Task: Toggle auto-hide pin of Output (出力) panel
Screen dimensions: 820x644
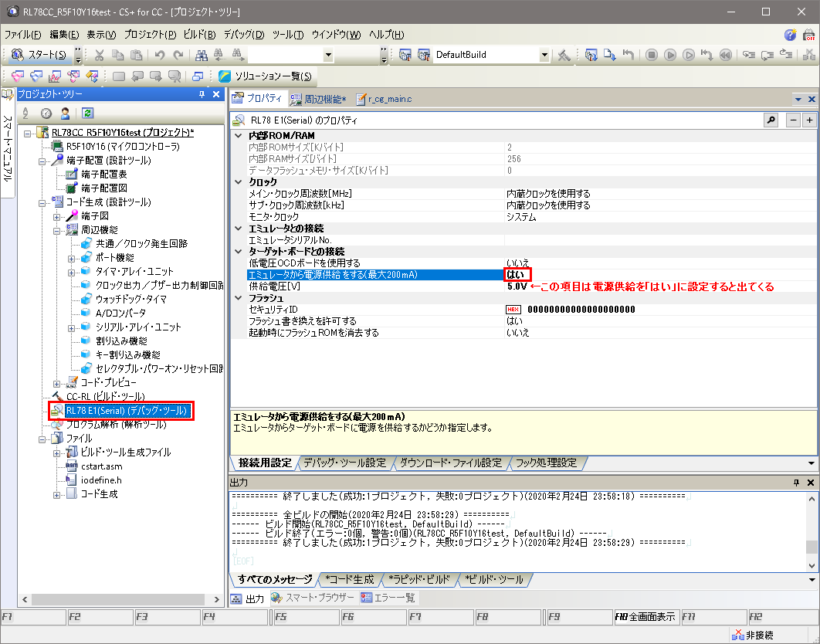Action: (797, 483)
